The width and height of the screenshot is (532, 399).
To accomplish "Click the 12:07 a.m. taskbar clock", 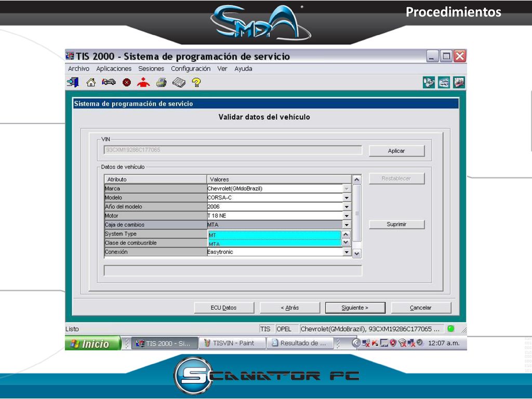I will pyautogui.click(x=444, y=343).
